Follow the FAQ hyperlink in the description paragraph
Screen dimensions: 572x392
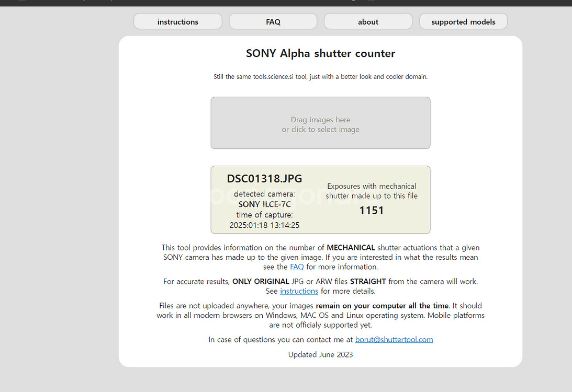[297, 267]
